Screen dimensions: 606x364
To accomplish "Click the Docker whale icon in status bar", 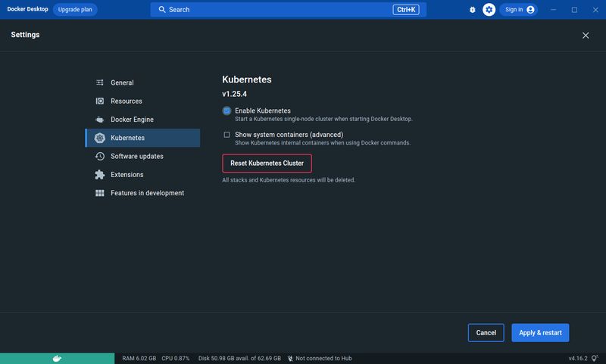I will pos(57,358).
